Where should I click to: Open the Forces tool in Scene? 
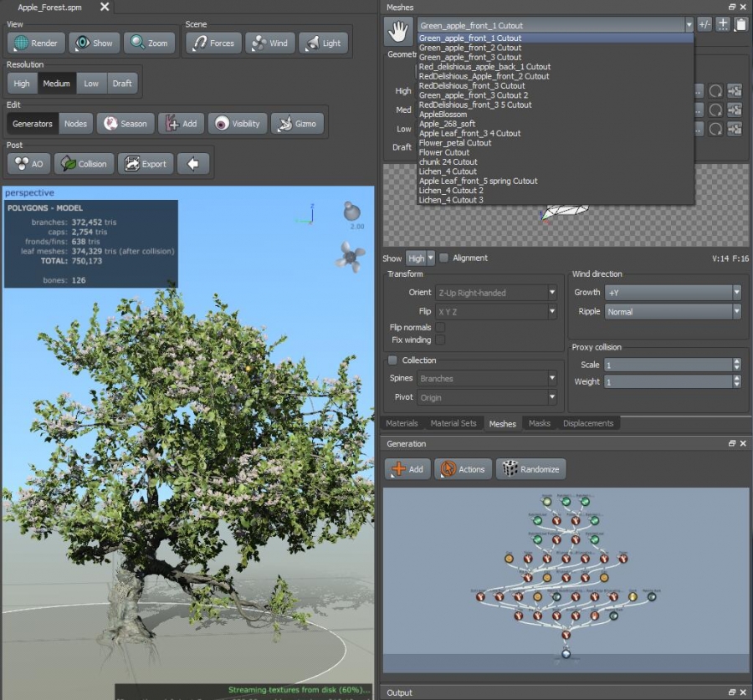[213, 43]
